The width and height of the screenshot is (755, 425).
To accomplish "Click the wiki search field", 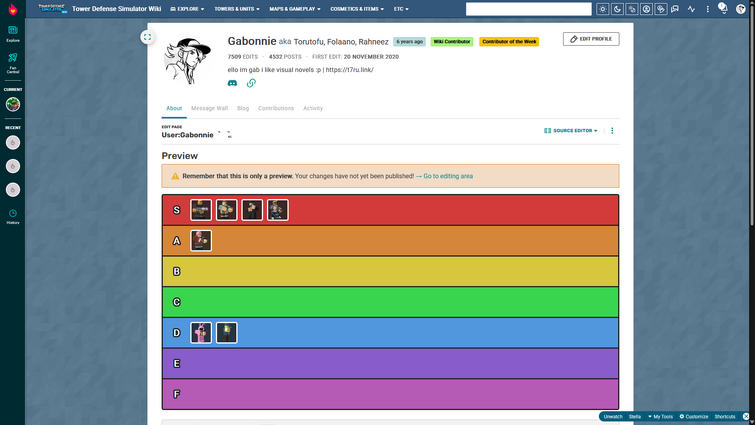I will (528, 9).
